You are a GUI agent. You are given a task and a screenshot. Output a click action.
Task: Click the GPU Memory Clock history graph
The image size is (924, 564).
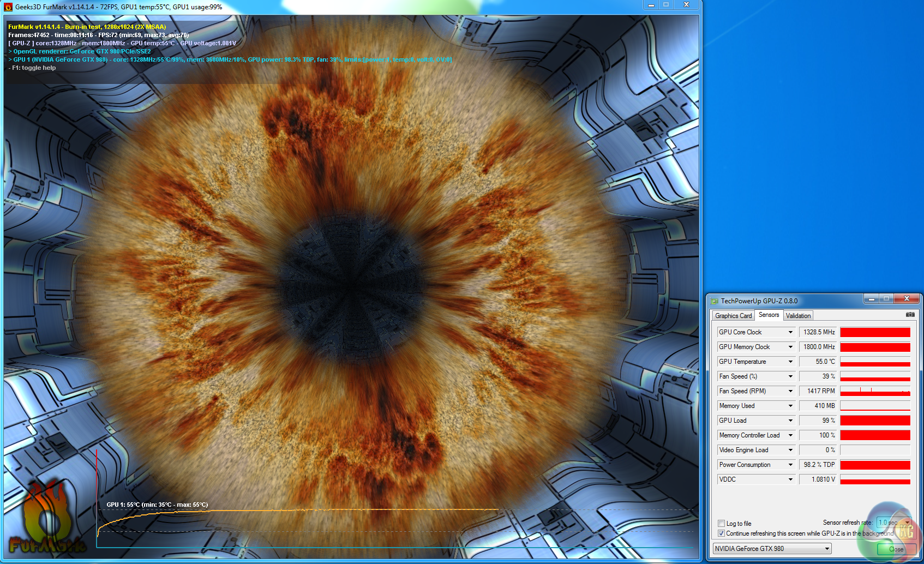[875, 347]
